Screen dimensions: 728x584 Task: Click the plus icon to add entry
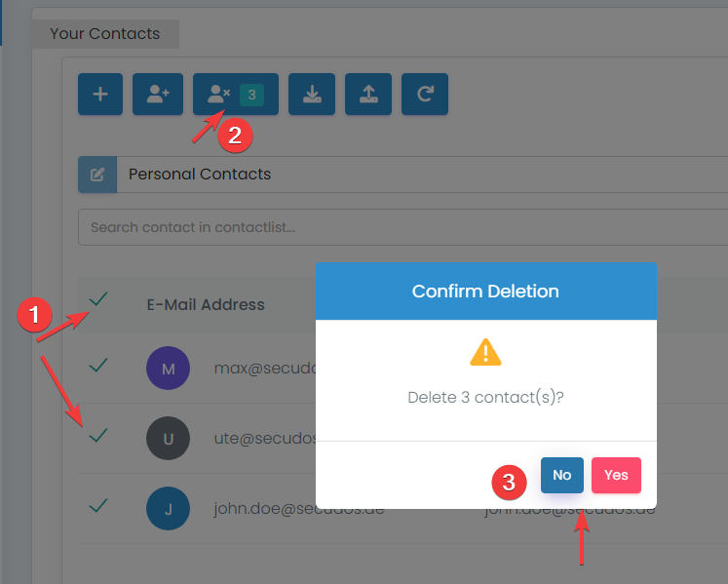(x=100, y=95)
